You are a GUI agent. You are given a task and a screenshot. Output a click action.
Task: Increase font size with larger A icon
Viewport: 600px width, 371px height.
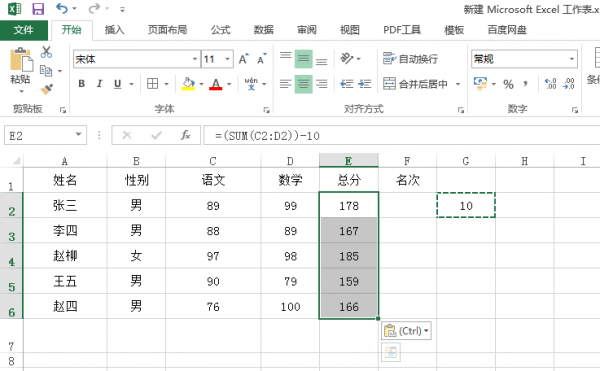point(243,59)
